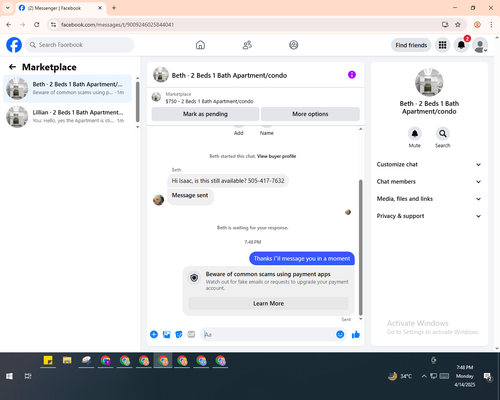This screenshot has height=400, width=500.
Task: Open the notifications bell
Action: click(461, 45)
